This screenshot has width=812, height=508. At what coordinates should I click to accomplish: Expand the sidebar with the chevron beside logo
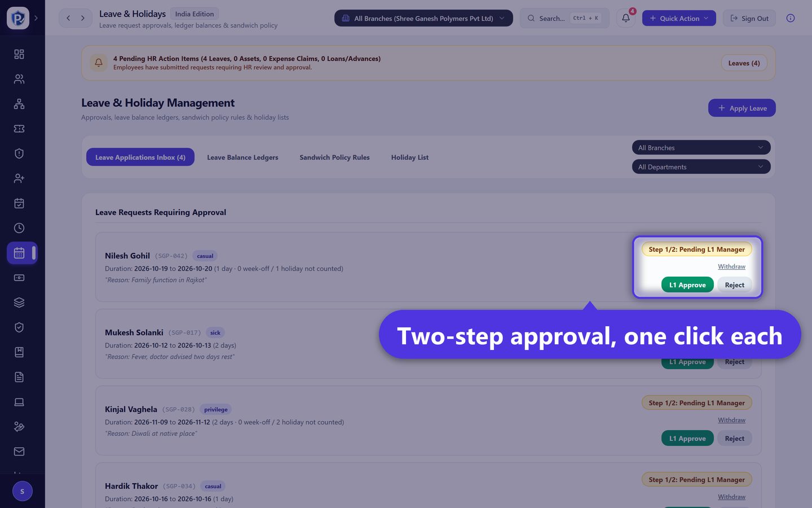pos(36,18)
